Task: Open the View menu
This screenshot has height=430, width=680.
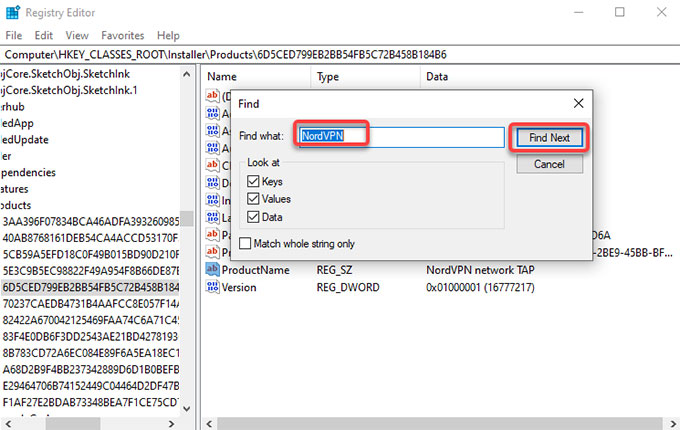Action: pyautogui.click(x=77, y=36)
